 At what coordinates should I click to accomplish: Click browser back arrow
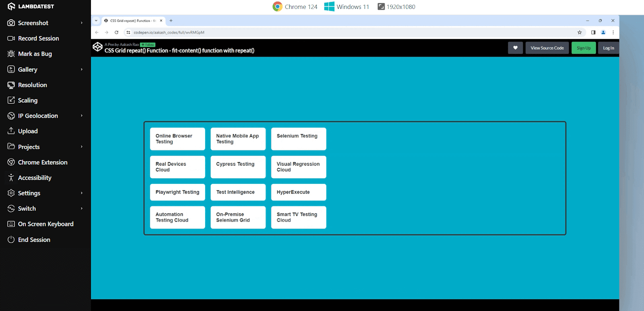point(97,32)
